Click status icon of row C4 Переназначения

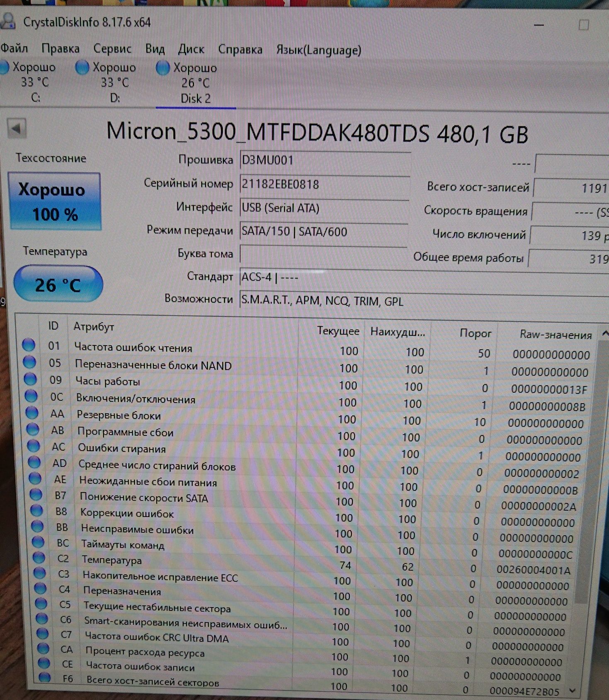41,588
